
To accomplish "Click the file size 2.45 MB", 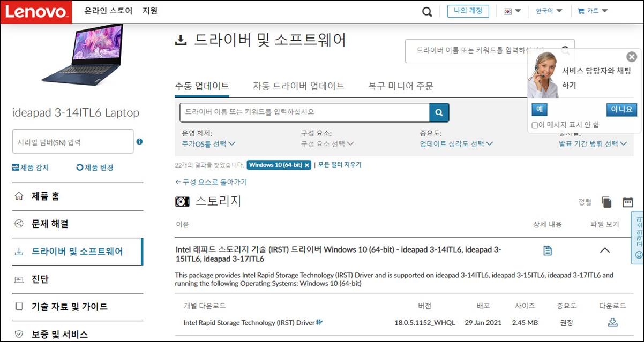I will coord(525,323).
